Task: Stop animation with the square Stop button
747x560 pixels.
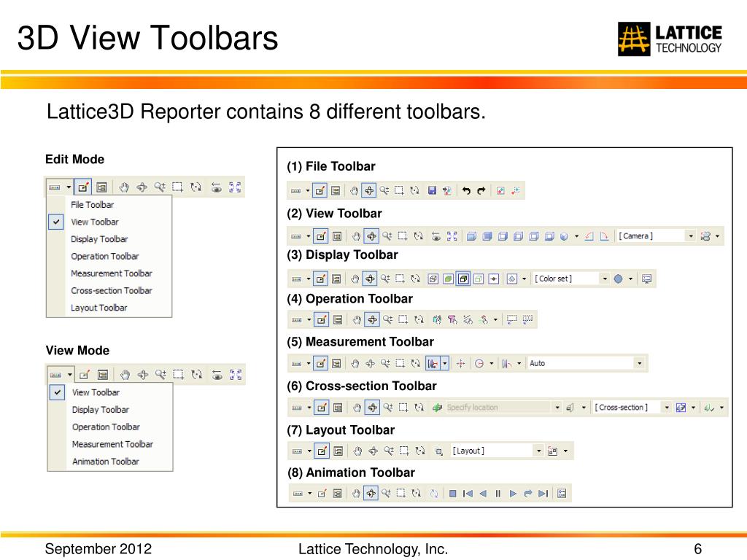Action: click(452, 494)
